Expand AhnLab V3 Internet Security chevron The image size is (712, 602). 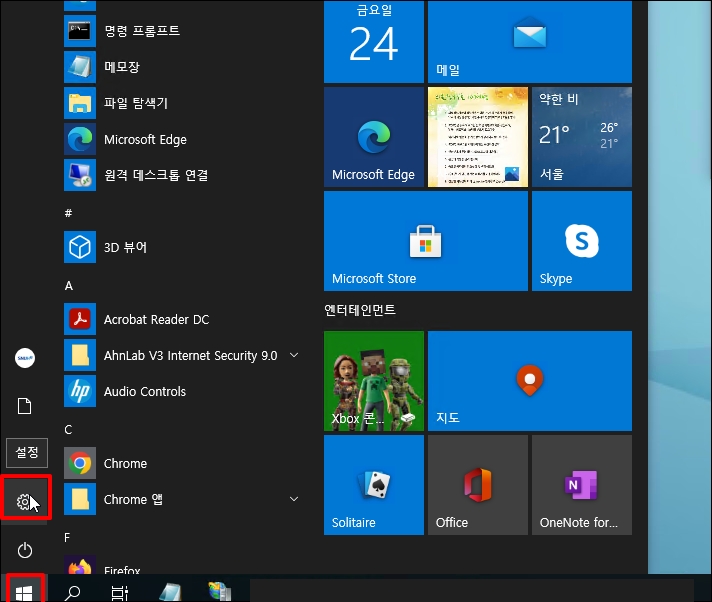pos(294,355)
